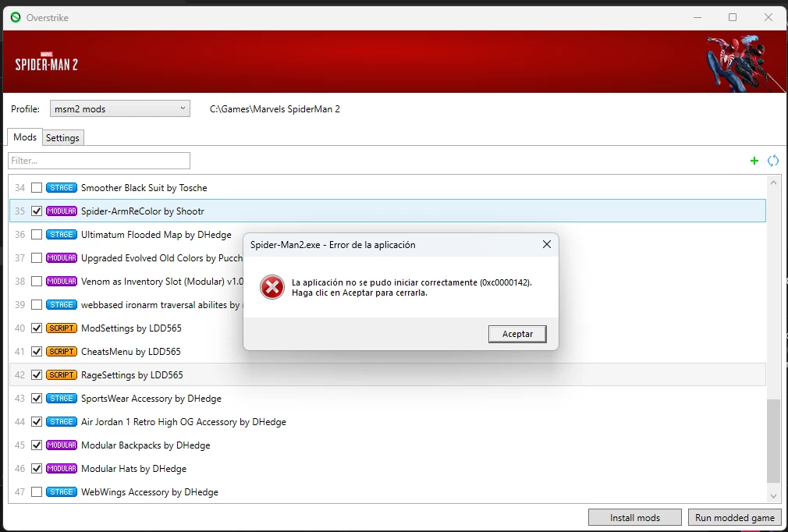Viewport: 788px width, 532px height.
Task: Select the 'CheatsMenu by LDD565' row
Action: [x=388, y=352]
